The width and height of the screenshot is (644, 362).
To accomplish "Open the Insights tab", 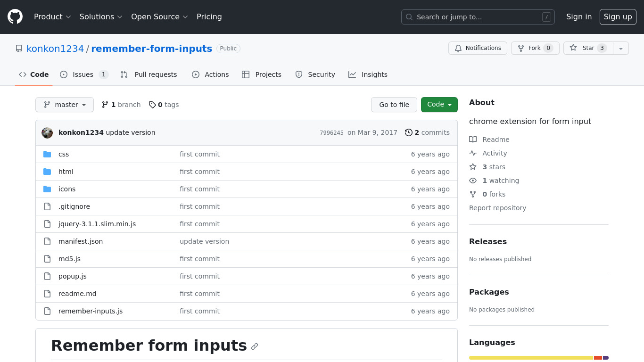I will [368, 74].
